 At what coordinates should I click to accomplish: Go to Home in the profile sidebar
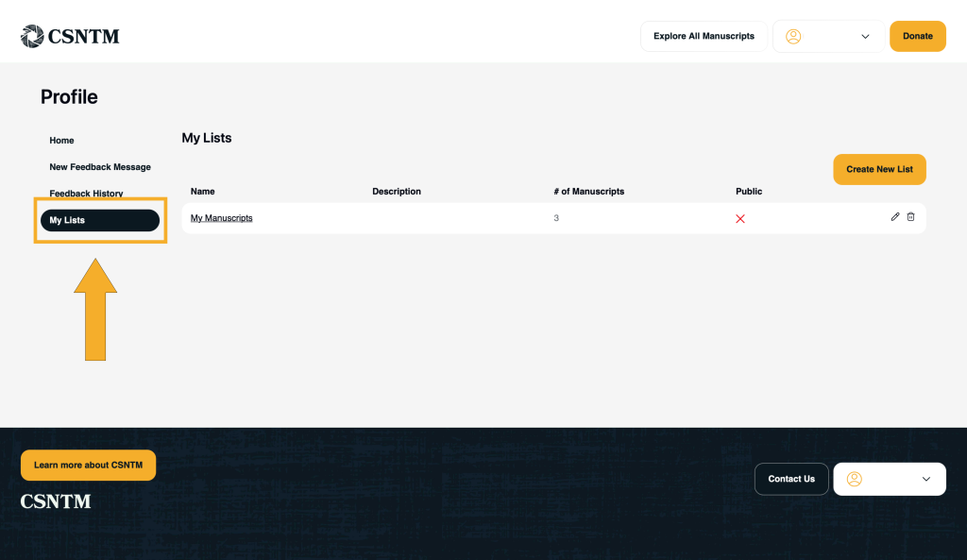coord(61,141)
